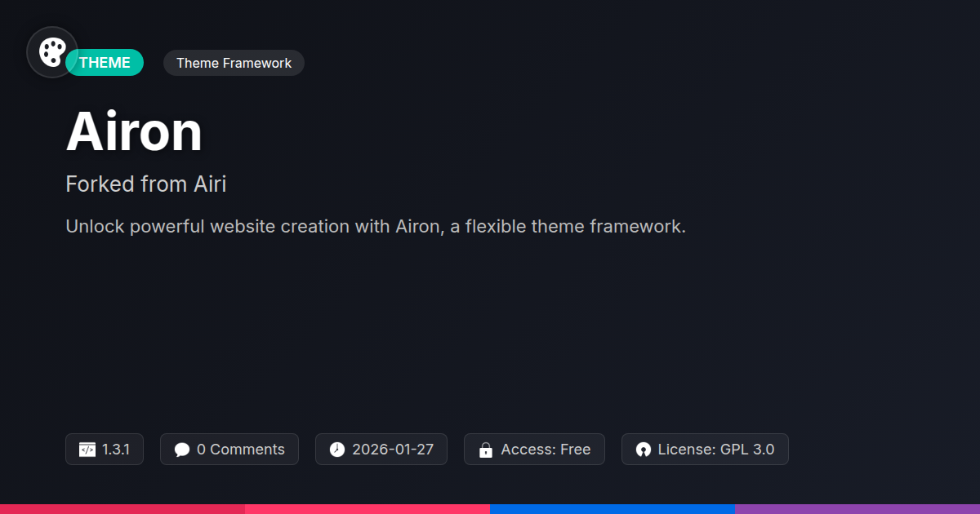The width and height of the screenshot is (980, 514).
Task: Click the clock date icon
Action: [x=337, y=450]
